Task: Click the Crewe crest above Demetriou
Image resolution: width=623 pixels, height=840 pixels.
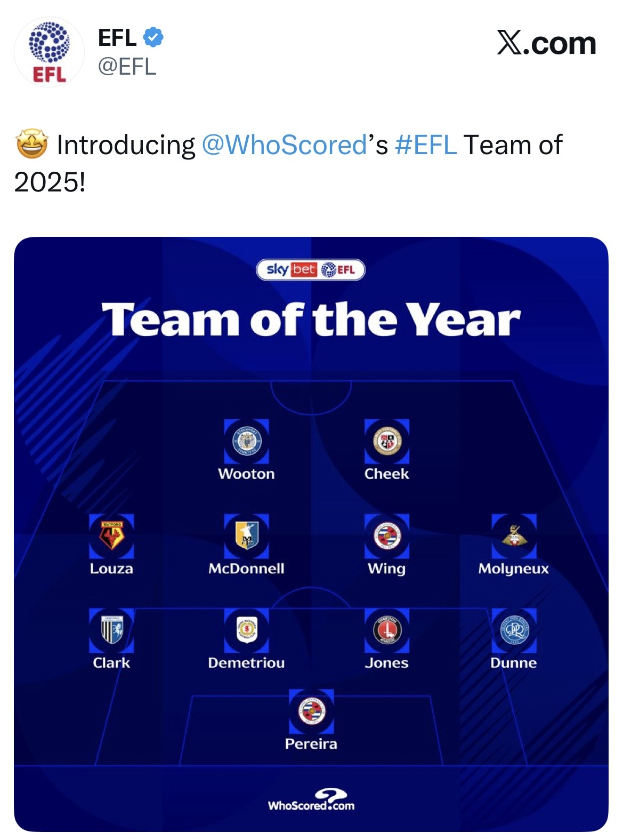Action: pos(246,630)
